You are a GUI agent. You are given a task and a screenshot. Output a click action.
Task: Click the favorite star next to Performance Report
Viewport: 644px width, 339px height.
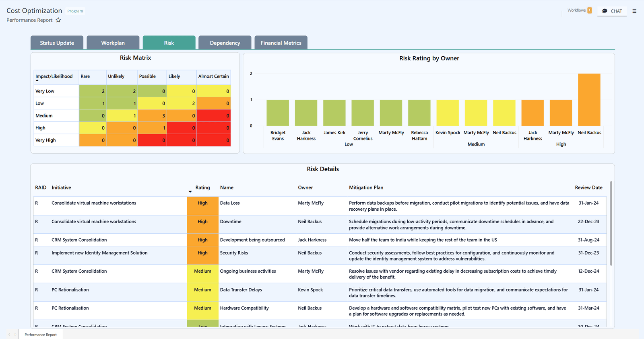tap(58, 20)
